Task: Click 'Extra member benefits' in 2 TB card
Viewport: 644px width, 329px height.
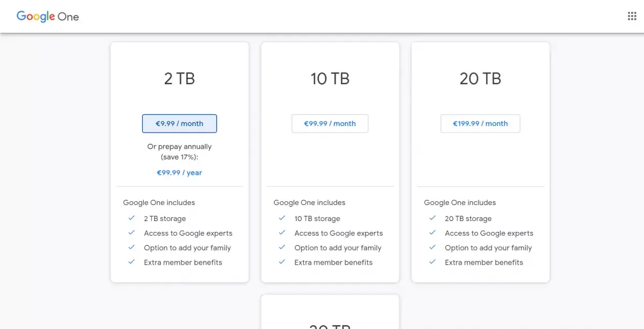Action: click(183, 262)
